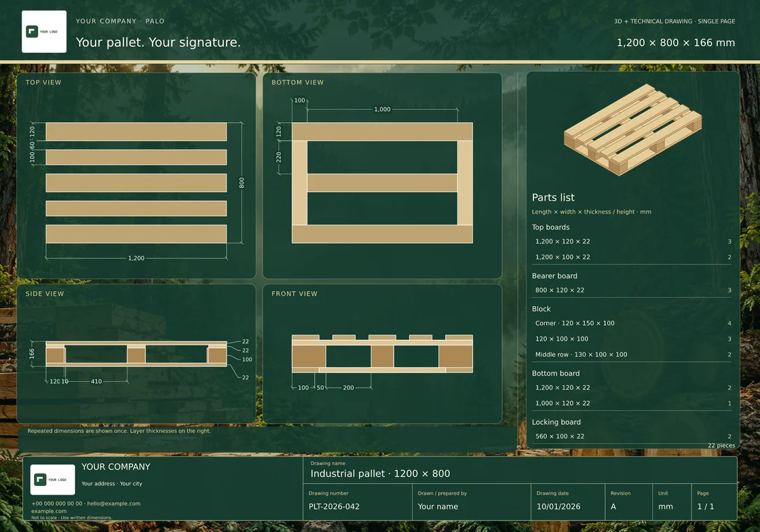Click the "22 pieces" total

tap(721, 445)
